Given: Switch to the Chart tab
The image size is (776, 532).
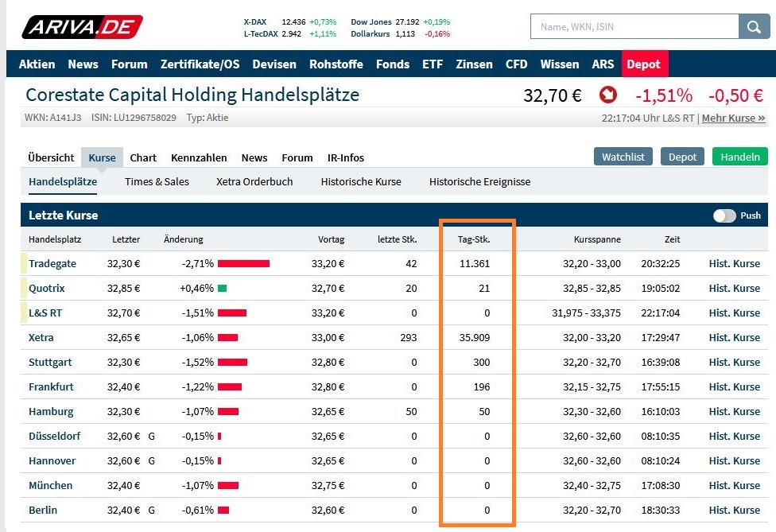Looking at the screenshot, I should pos(143,157).
